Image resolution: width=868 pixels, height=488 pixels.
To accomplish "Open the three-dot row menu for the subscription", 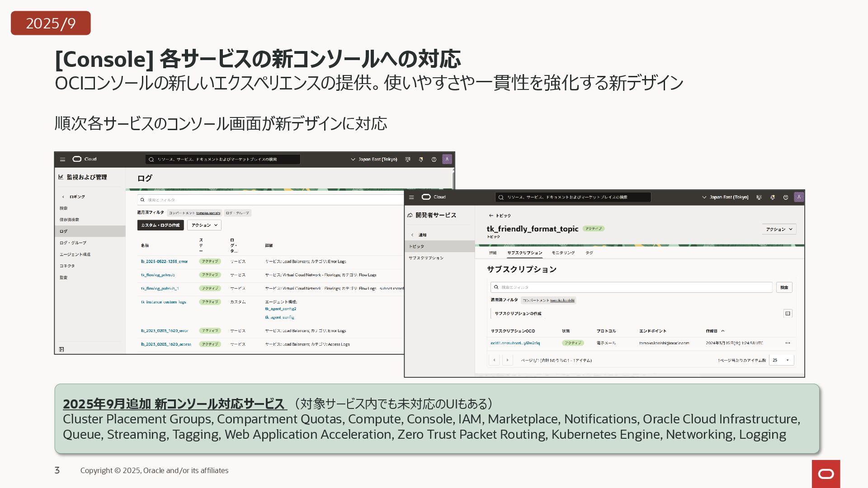I will tap(788, 343).
